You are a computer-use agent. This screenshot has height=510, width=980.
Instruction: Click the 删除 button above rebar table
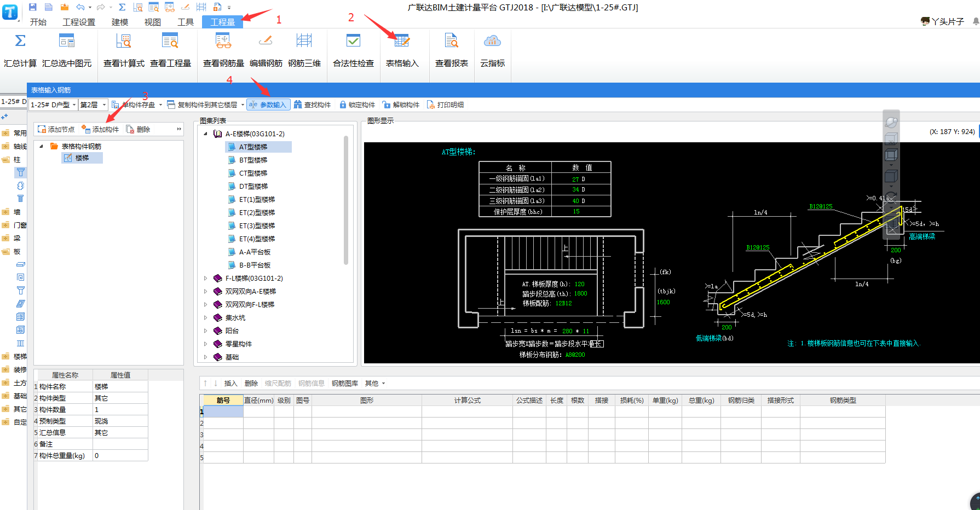point(251,383)
